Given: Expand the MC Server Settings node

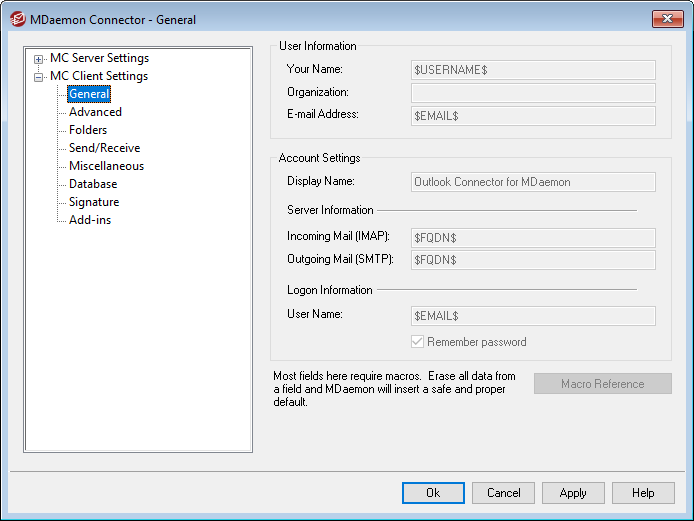Looking at the screenshot, I should coord(39,59).
